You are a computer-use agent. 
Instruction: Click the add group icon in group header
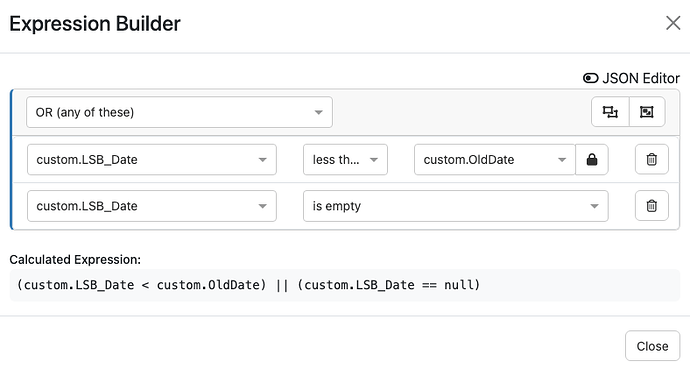[x=646, y=112]
